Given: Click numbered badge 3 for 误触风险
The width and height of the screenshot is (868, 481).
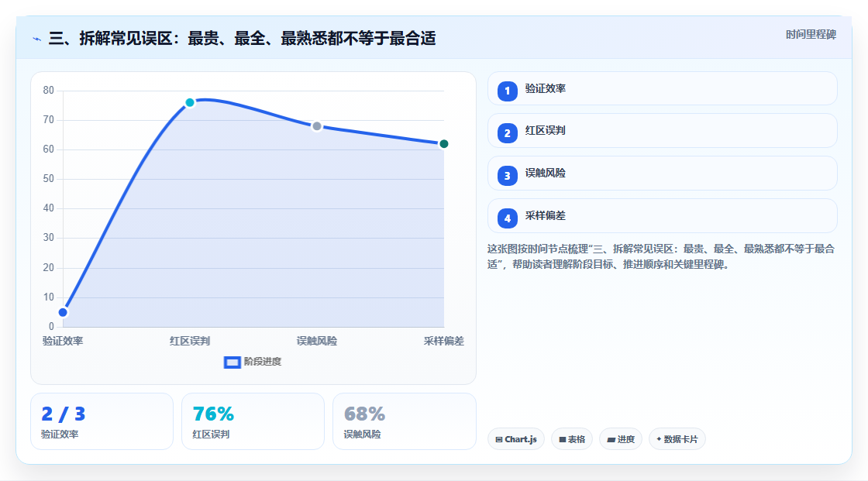Looking at the screenshot, I should [507, 176].
